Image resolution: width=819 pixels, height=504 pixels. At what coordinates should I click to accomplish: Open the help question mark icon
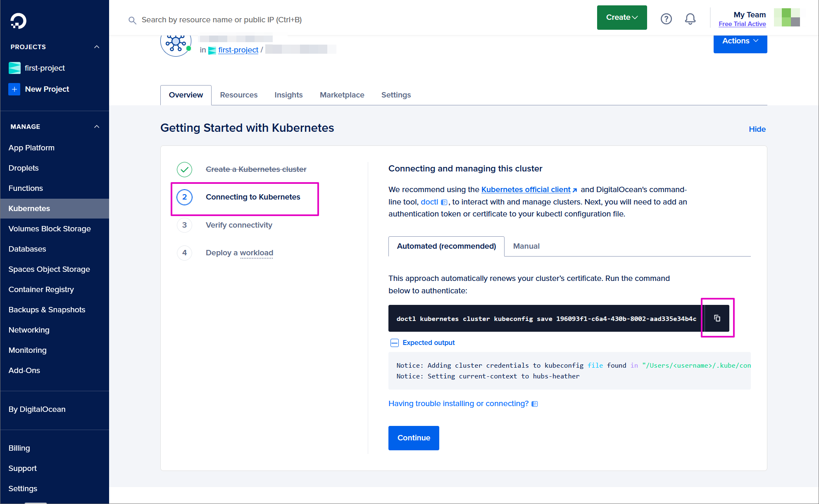click(666, 19)
